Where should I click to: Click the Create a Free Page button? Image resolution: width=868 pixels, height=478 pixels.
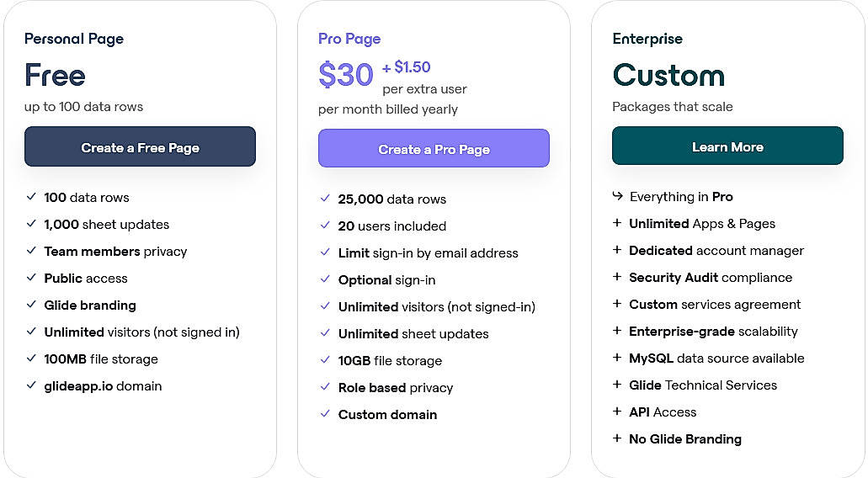140,147
